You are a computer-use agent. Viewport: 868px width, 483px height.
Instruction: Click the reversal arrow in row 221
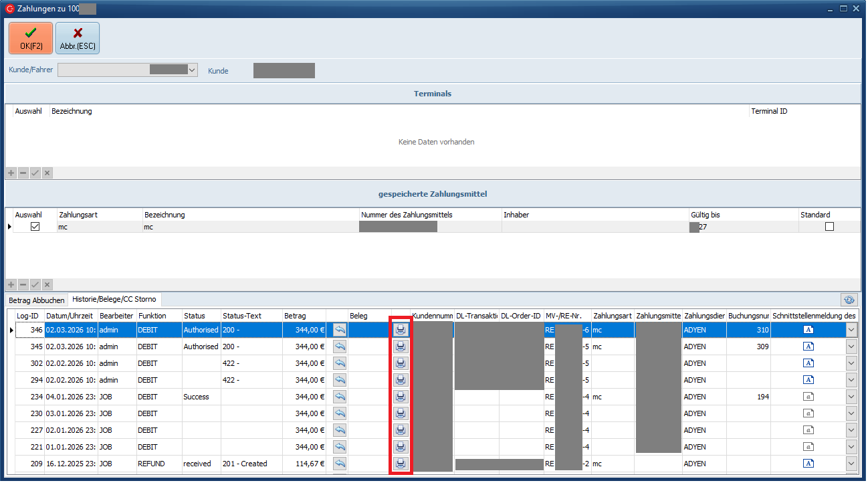[x=340, y=447]
